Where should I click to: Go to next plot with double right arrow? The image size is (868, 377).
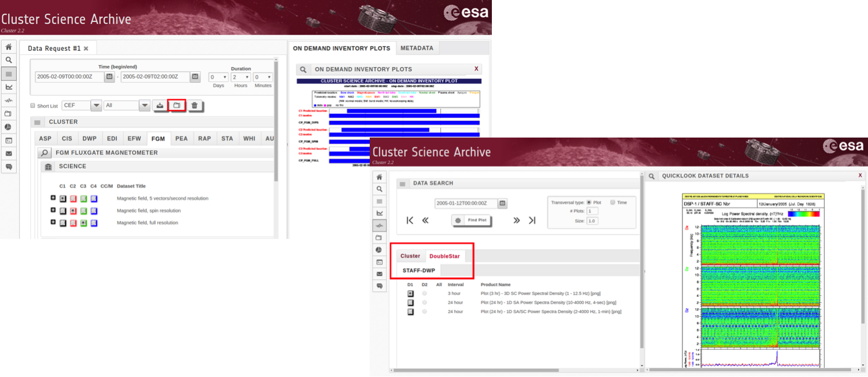click(516, 220)
